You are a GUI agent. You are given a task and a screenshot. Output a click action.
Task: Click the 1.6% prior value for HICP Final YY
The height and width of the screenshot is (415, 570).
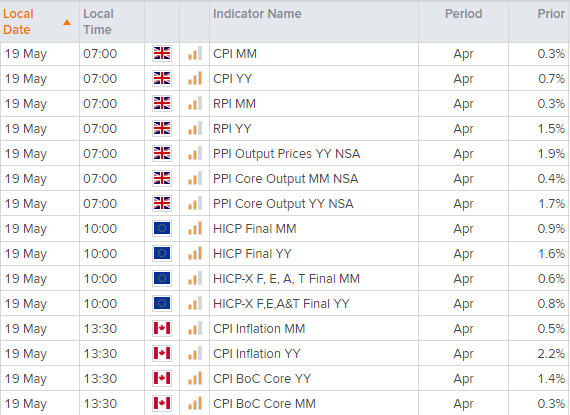point(551,254)
